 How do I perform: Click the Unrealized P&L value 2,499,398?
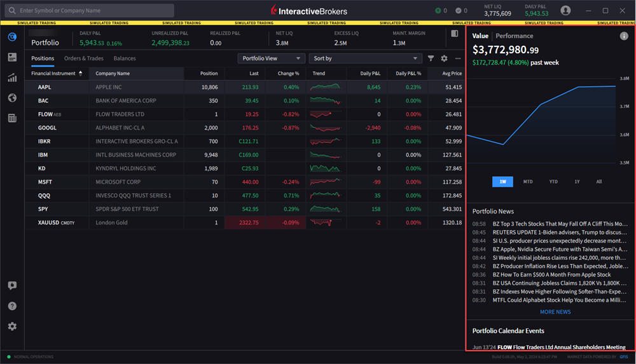(170, 43)
